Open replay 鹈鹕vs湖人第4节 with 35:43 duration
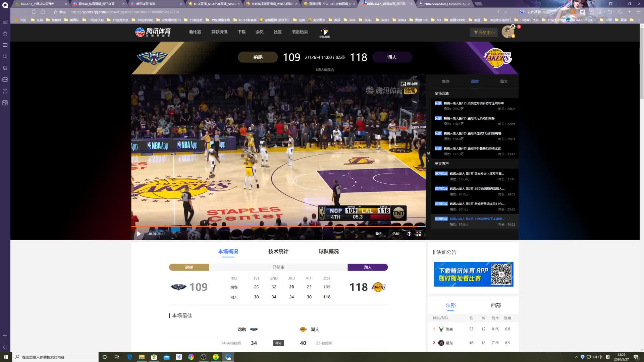Image resolution: width=644 pixels, height=362 pixels. coord(475,151)
